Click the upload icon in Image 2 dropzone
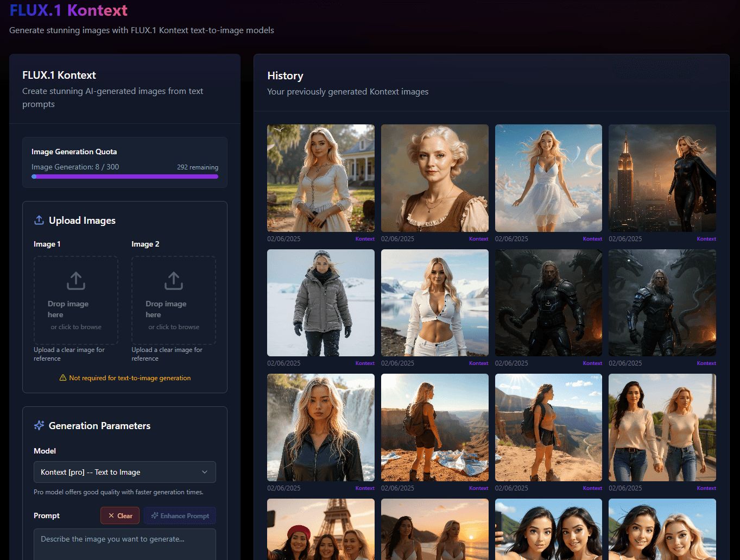Image resolution: width=740 pixels, height=560 pixels. (174, 281)
